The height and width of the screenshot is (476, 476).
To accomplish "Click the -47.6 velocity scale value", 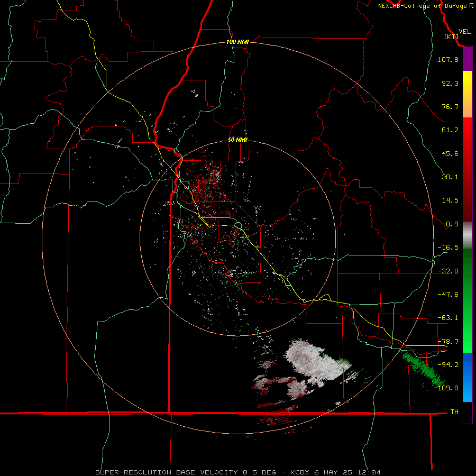I will click(448, 295).
